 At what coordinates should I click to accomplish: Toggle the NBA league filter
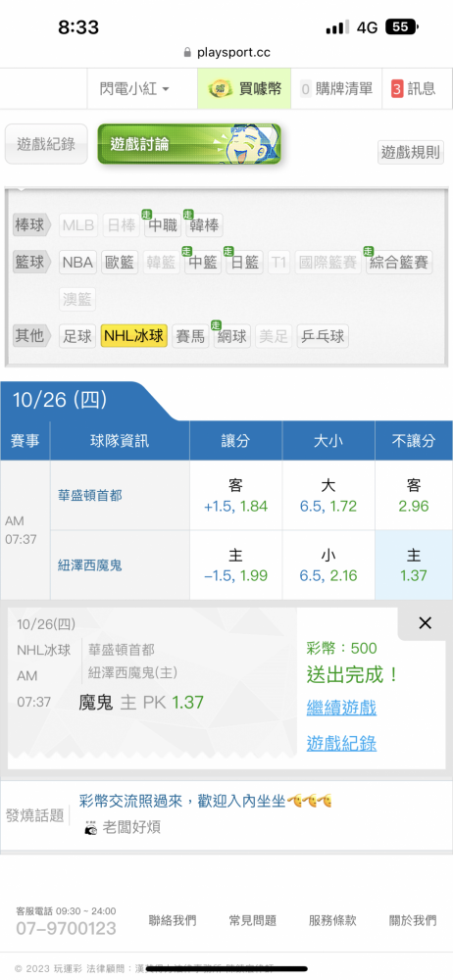click(77, 263)
